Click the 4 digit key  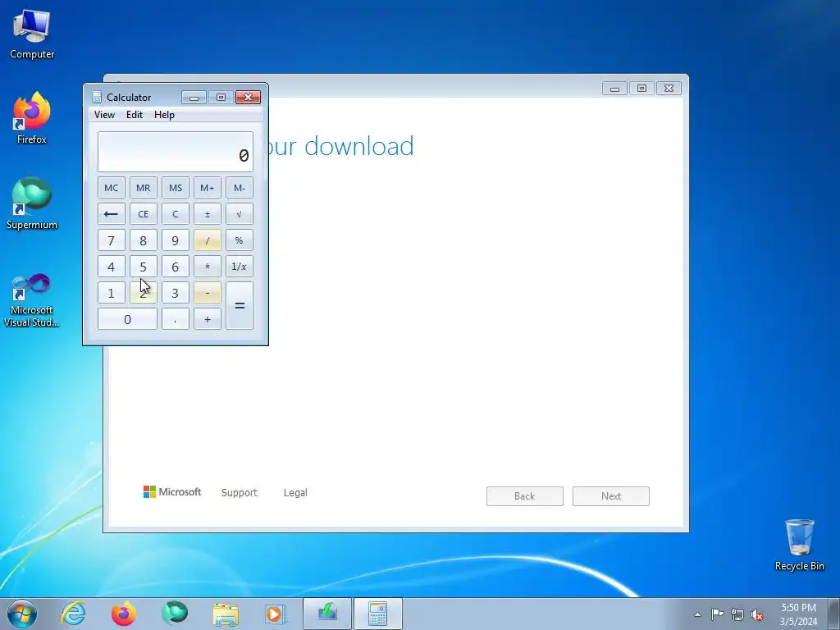(112, 267)
